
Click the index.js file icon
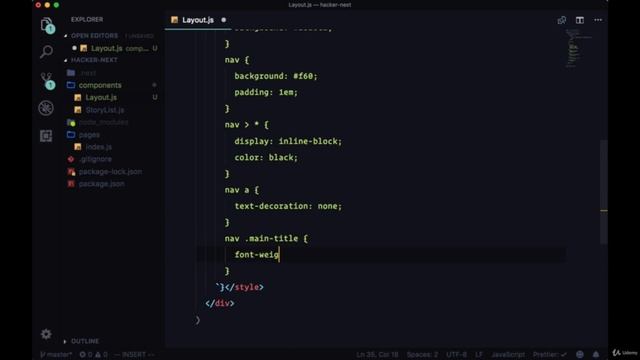click(x=78, y=147)
